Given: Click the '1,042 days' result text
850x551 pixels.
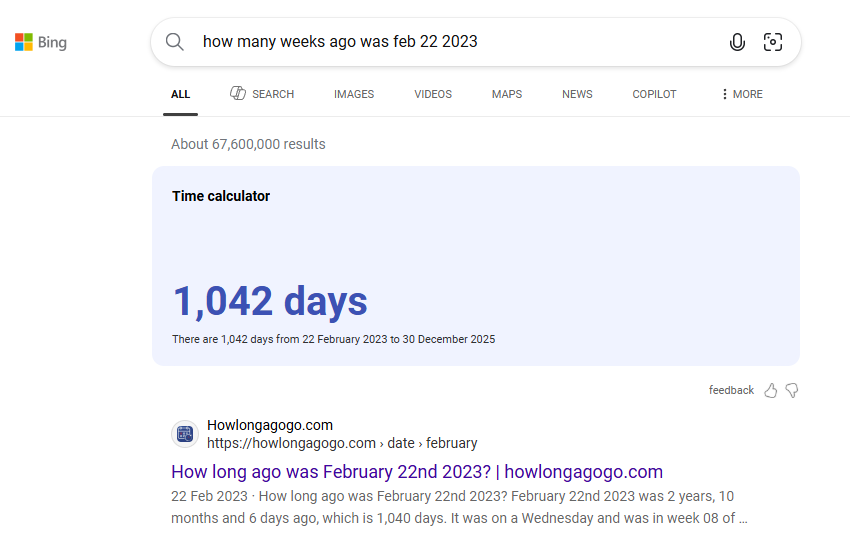Looking at the screenshot, I should point(270,301).
